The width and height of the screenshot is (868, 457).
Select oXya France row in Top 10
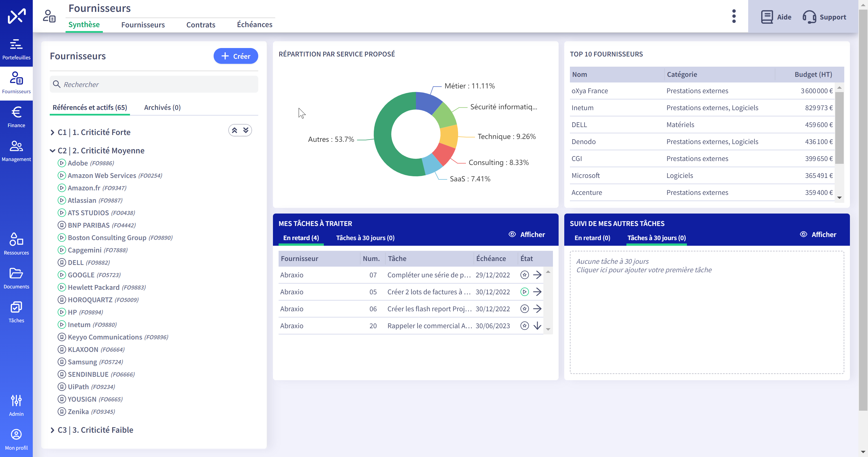[x=702, y=91]
